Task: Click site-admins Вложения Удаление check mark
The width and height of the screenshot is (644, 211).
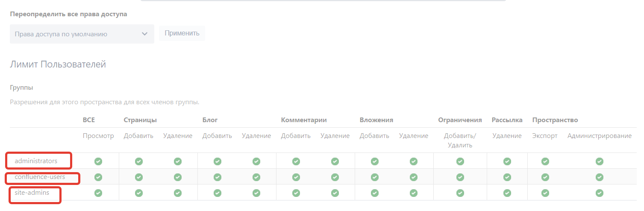Action: [414, 193]
